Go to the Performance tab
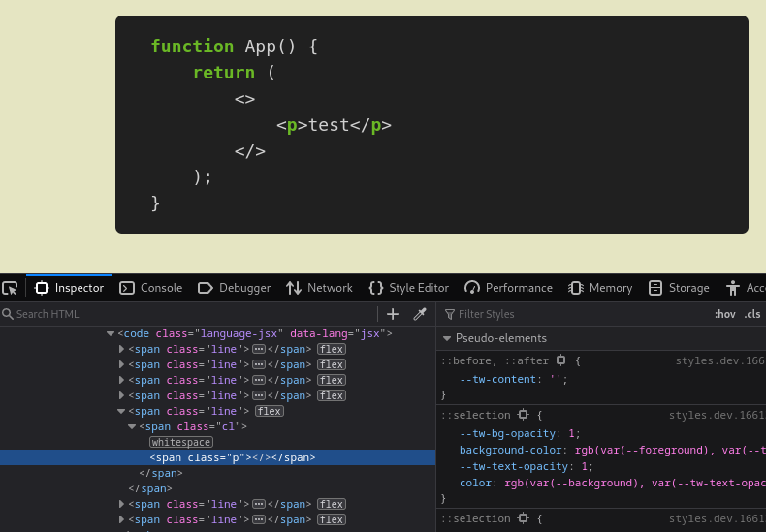Screen dimensions: 766x532 pos(508,288)
